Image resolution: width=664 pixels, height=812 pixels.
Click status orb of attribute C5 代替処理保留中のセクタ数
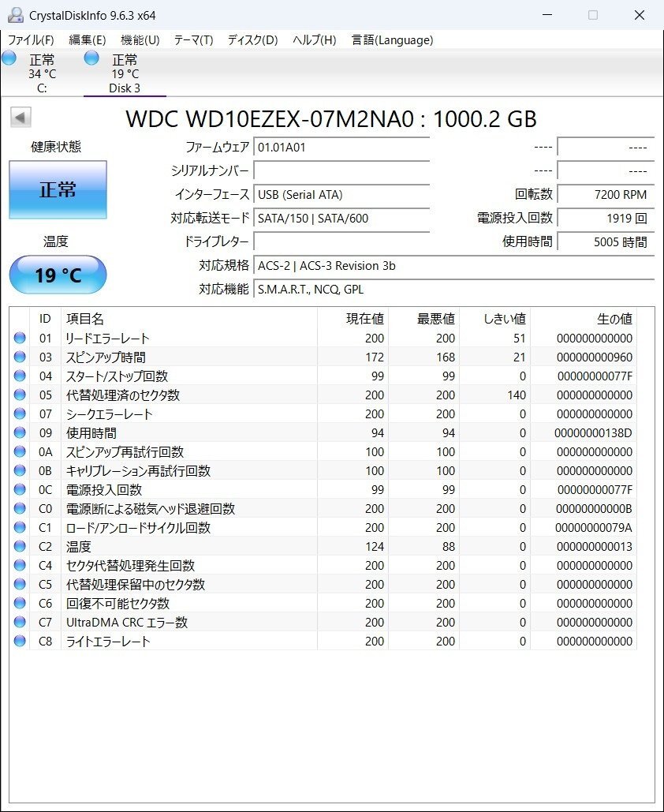click(20, 584)
